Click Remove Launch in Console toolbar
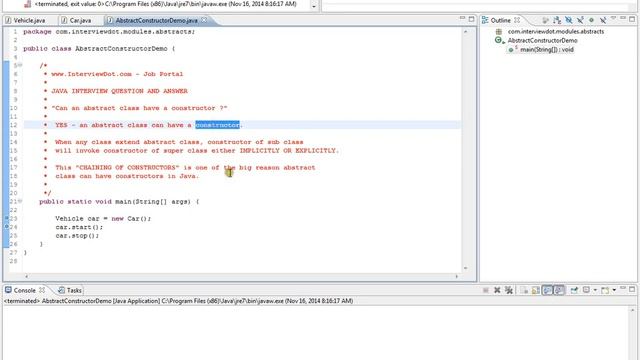This screenshot has width=640, height=360. (x=497, y=290)
